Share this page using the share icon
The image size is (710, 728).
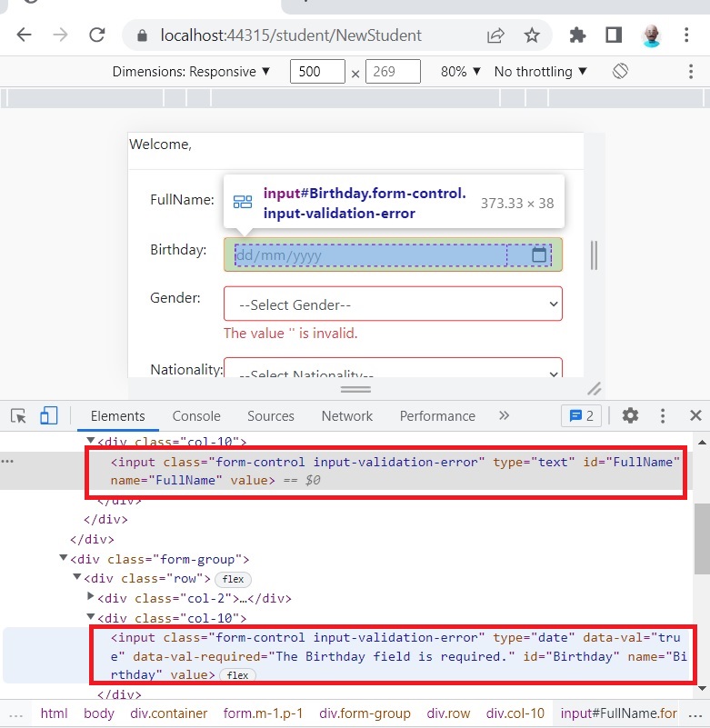click(x=495, y=35)
